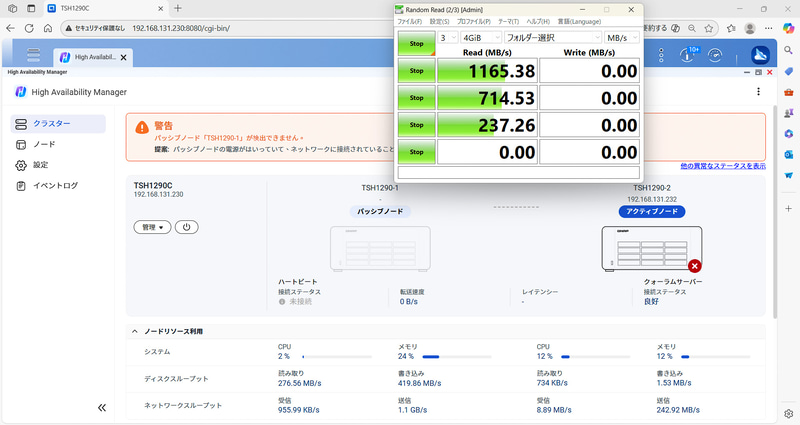Open the テーマ(T) menu in CrystalDiskMark

508,21
